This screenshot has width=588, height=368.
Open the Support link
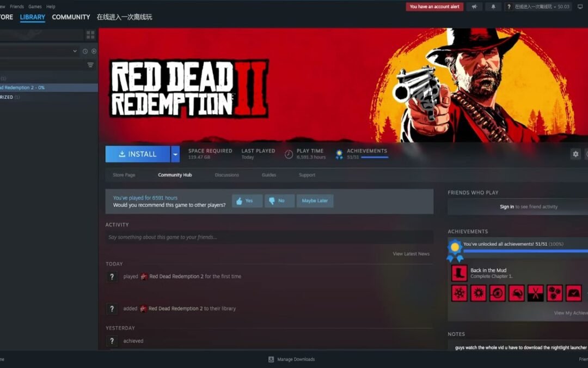307,175
